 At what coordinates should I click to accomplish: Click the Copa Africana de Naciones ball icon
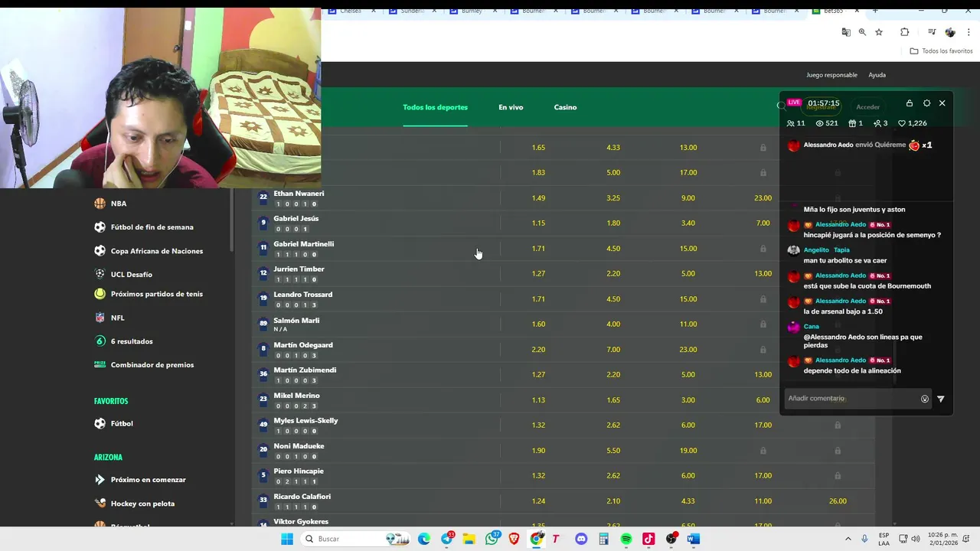[100, 251]
